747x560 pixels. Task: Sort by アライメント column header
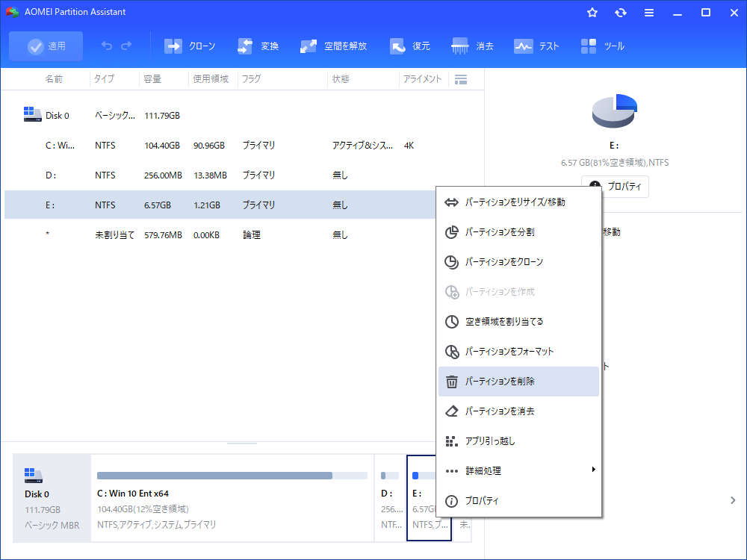click(x=422, y=79)
